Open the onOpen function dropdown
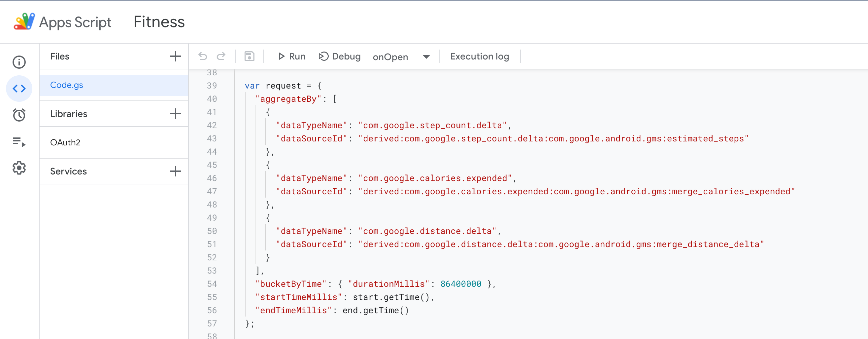Image resolution: width=868 pixels, height=339 pixels. coord(401,57)
